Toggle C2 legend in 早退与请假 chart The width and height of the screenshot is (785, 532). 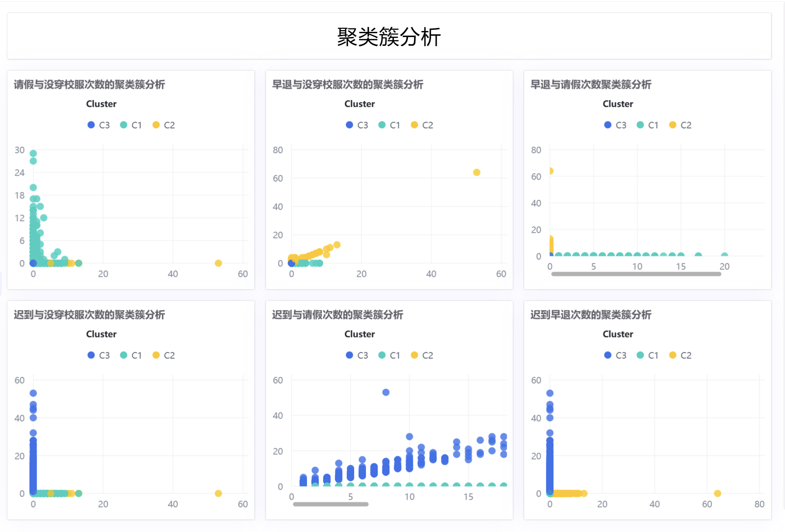(x=680, y=125)
